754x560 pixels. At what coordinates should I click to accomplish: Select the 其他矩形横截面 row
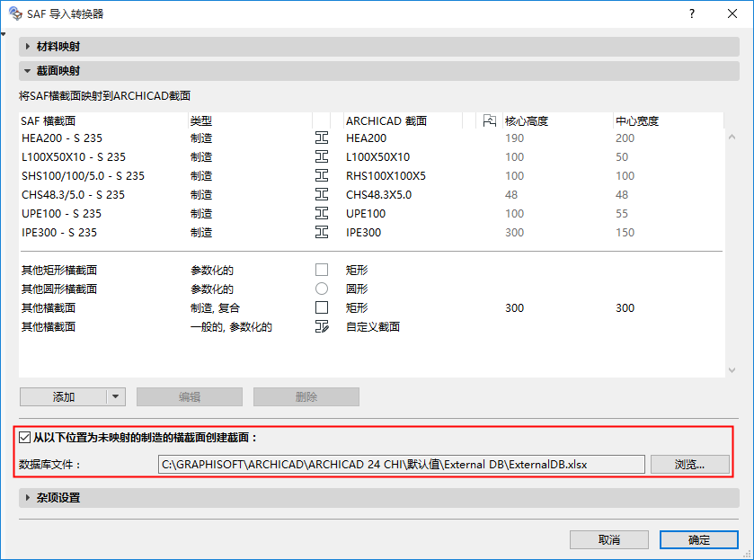click(x=371, y=270)
